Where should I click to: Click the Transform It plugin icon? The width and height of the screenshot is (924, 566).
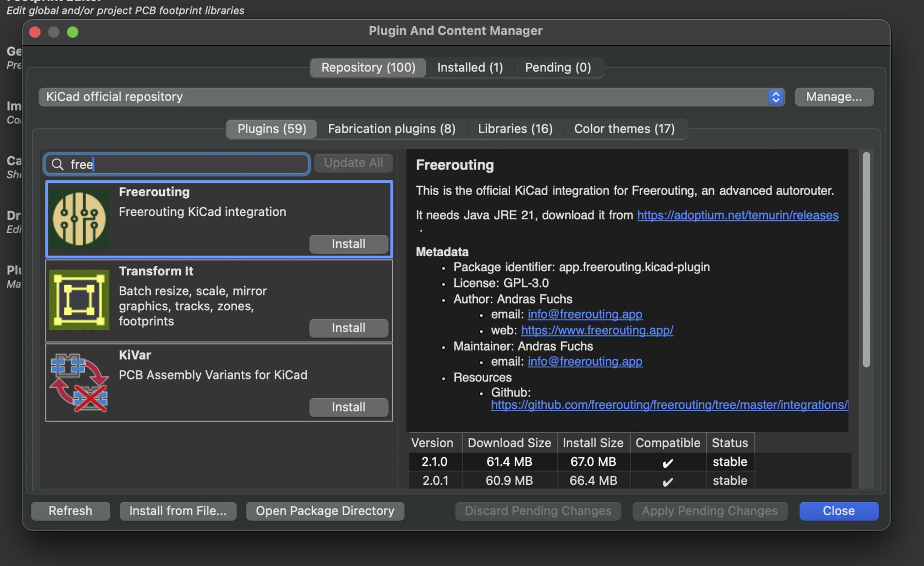pyautogui.click(x=79, y=300)
